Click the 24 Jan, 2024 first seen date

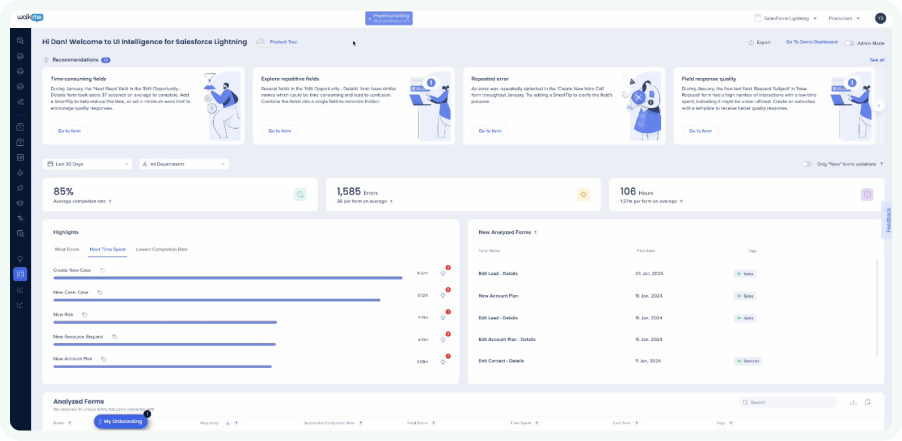[x=647, y=274]
